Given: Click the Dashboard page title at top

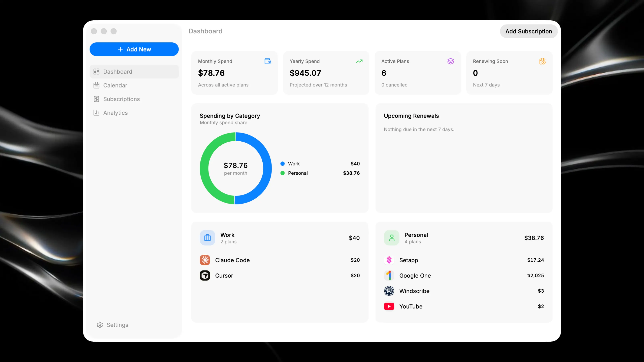Looking at the screenshot, I should [x=205, y=31].
